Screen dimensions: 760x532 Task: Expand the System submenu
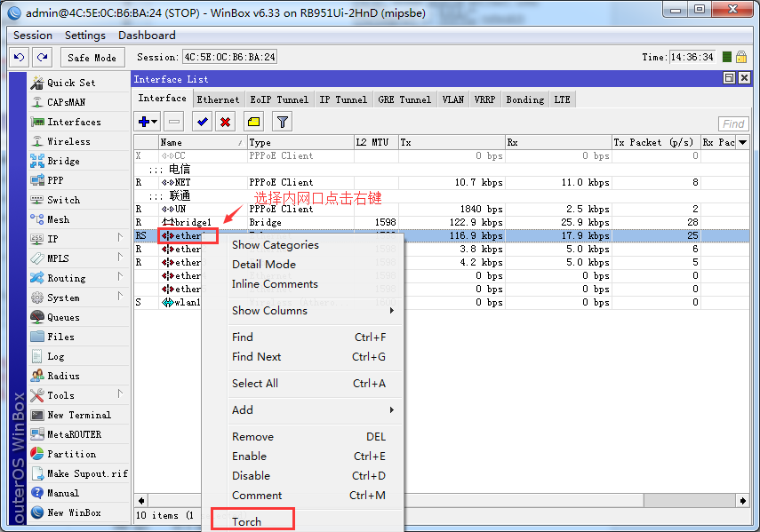point(120,296)
